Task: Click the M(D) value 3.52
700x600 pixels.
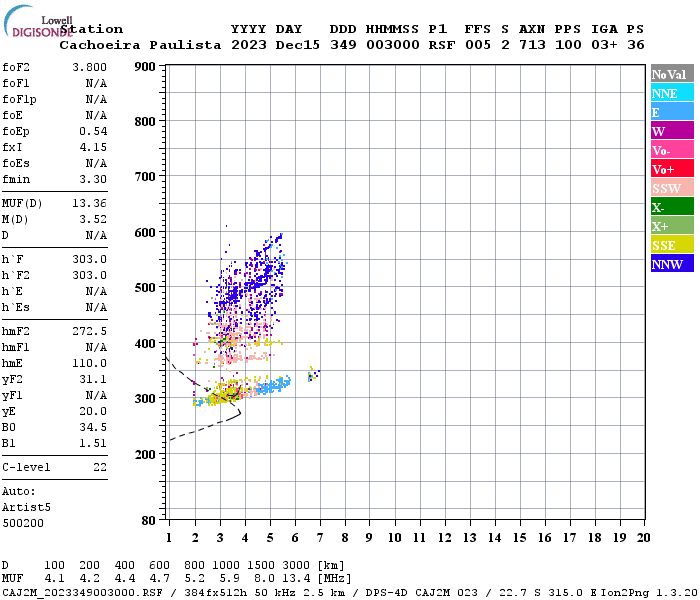Action: [93, 219]
